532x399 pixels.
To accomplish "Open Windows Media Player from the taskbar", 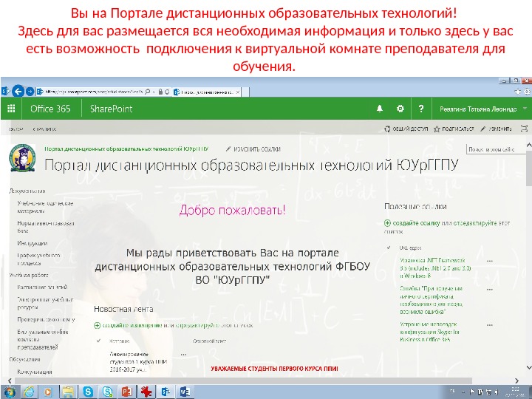I will (x=49, y=392).
